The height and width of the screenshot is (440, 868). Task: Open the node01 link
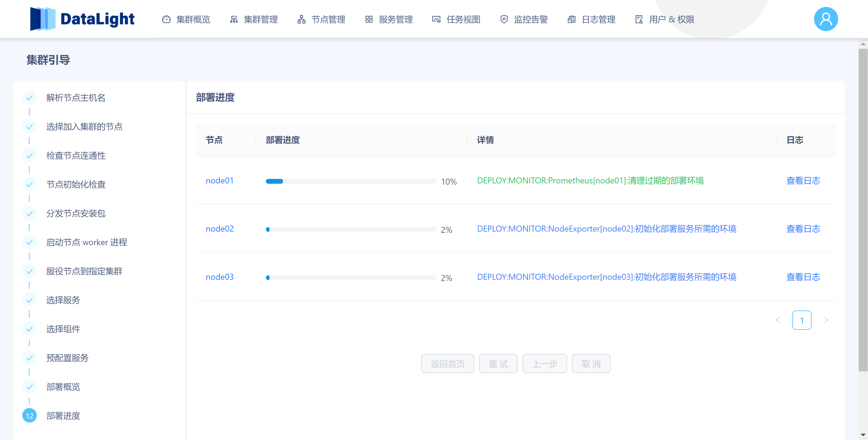pos(220,181)
